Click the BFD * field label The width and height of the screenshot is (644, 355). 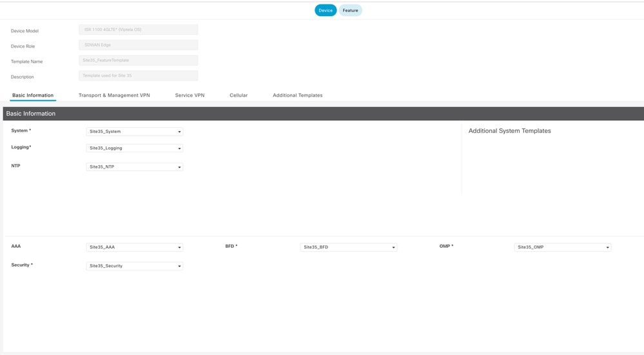[231, 246]
